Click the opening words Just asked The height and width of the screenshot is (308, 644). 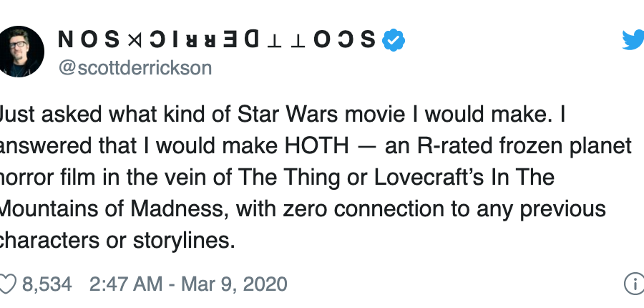50,115
